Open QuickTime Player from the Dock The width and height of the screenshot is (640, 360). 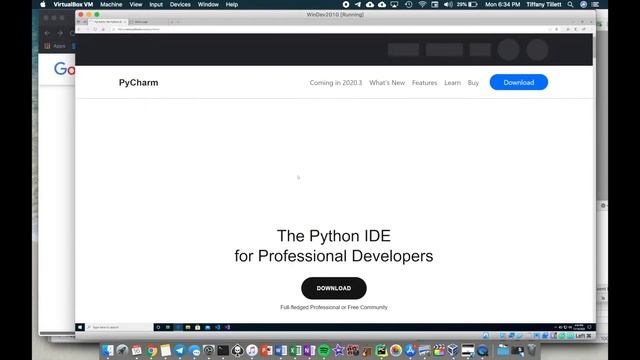pos(482,350)
